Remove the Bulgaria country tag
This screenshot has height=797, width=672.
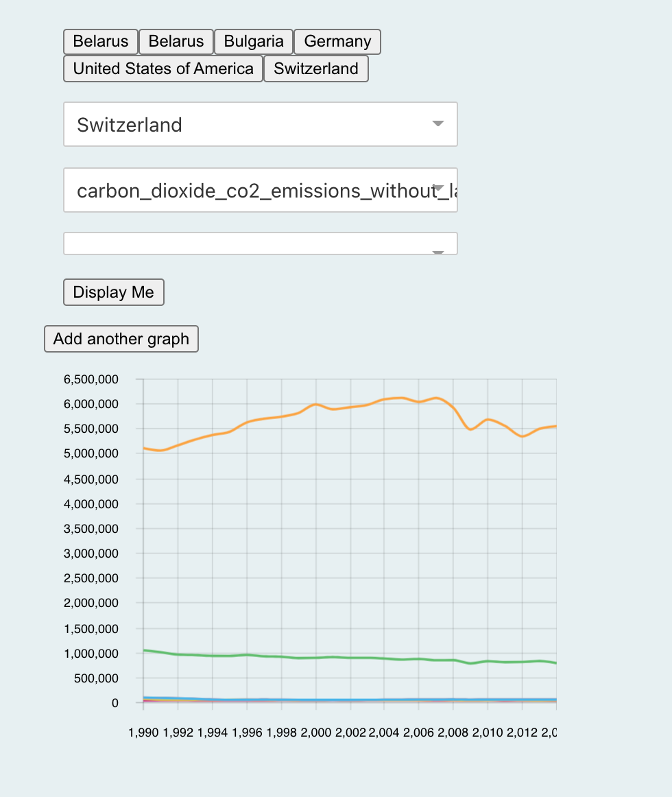click(x=254, y=41)
